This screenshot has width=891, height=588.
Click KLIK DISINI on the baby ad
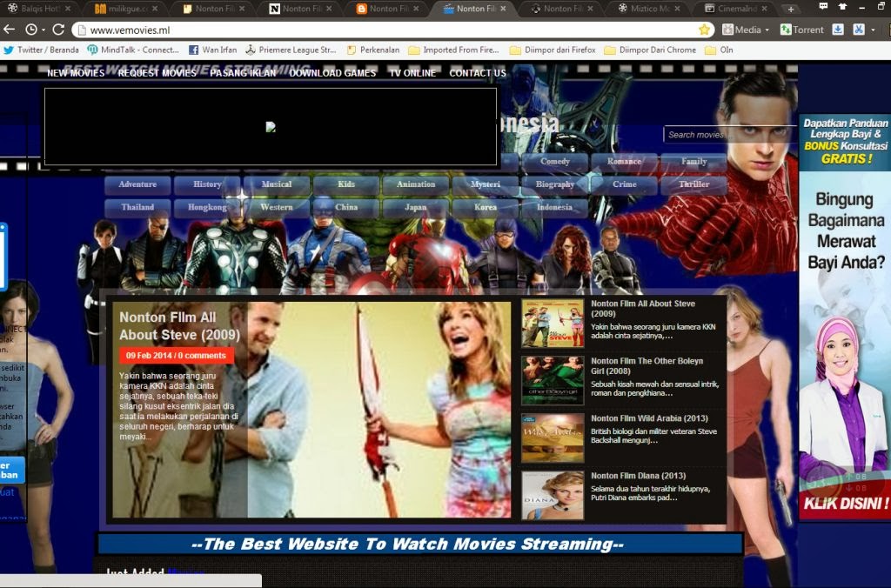tap(845, 504)
